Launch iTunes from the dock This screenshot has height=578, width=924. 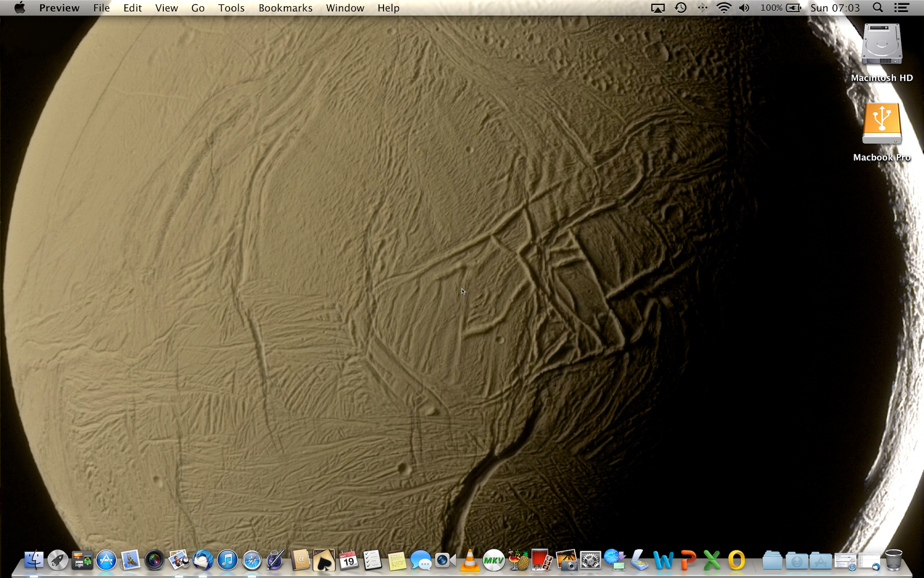(227, 560)
